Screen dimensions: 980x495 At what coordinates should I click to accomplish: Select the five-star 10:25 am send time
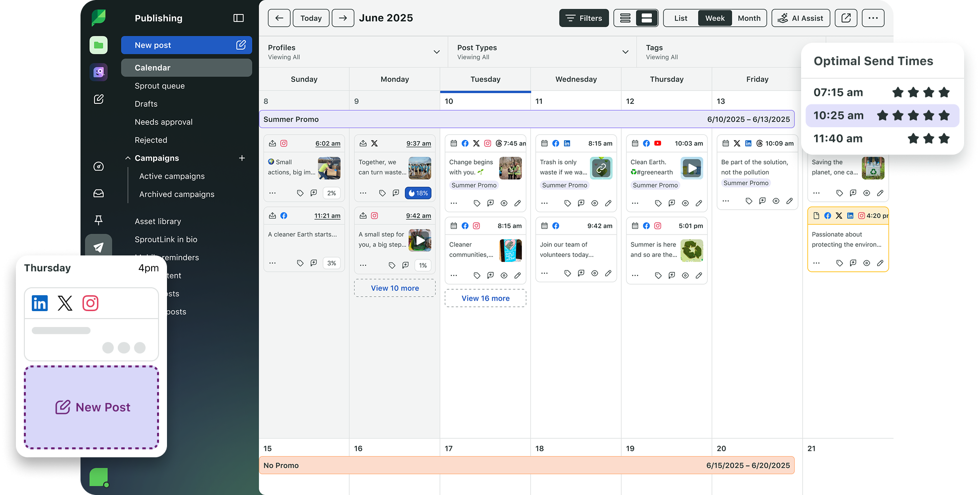[883, 115]
